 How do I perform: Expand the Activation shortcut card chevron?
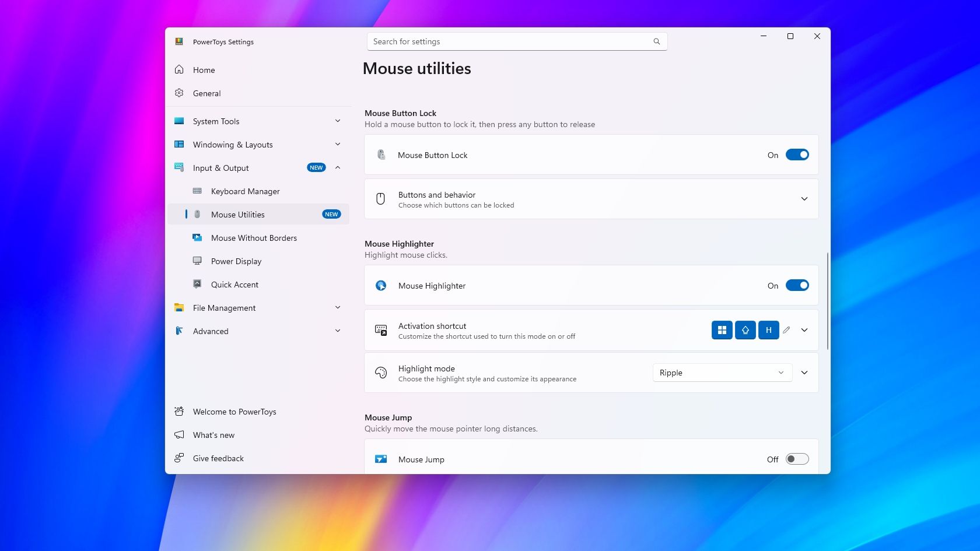tap(804, 330)
